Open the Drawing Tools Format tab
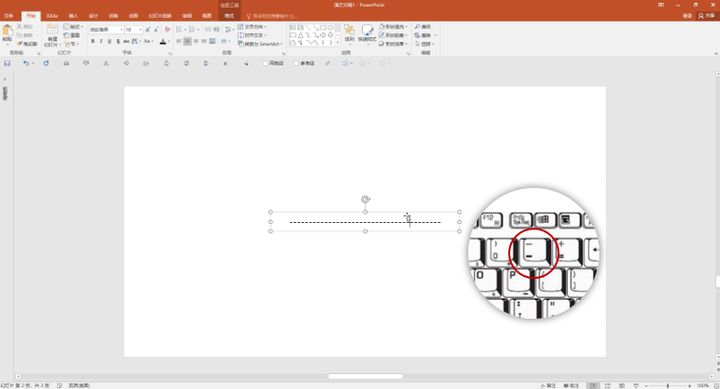720x389 pixels. pos(229,16)
